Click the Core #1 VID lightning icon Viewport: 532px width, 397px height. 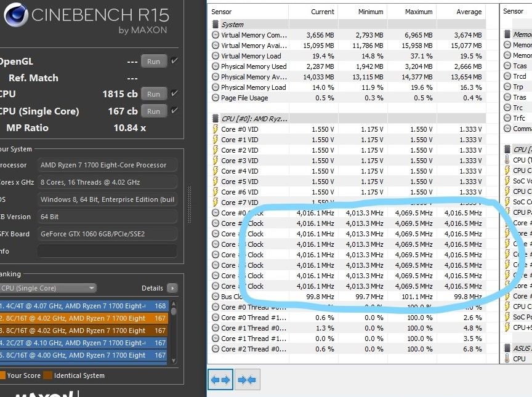[x=215, y=140]
